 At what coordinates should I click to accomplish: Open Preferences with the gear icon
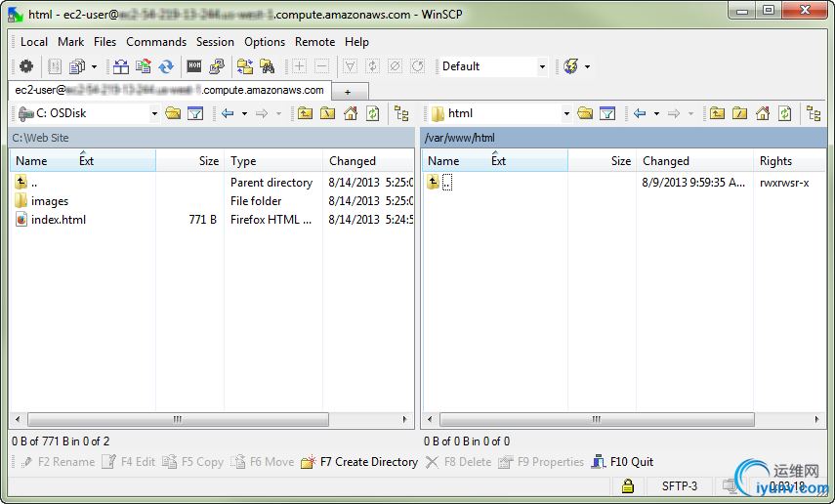coord(26,66)
